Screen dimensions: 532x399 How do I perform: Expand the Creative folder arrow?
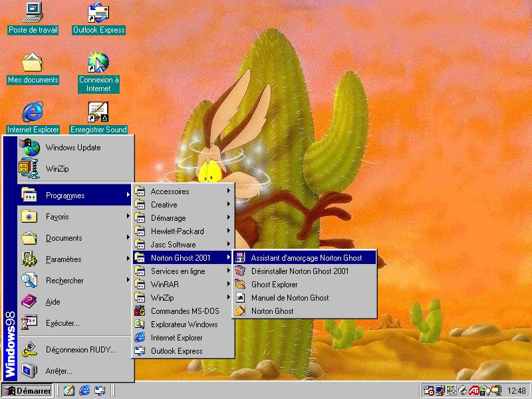pyautogui.click(x=229, y=204)
